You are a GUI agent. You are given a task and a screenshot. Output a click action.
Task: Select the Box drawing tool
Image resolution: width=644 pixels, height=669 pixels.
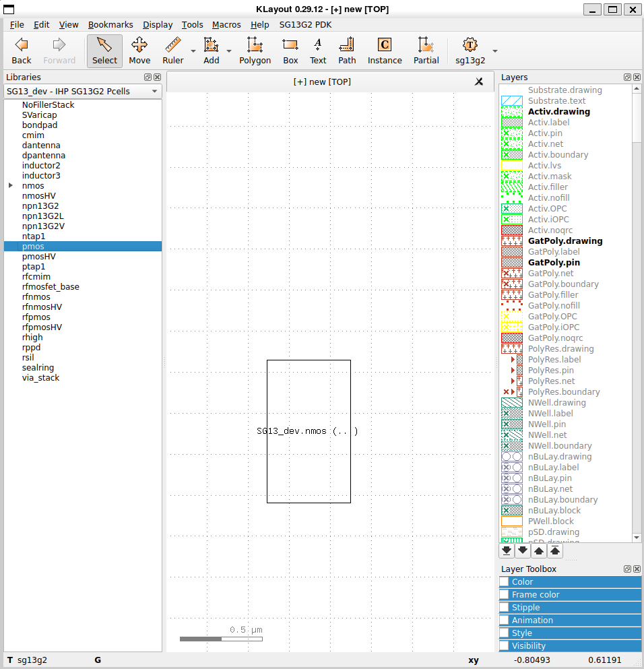pyautogui.click(x=290, y=51)
